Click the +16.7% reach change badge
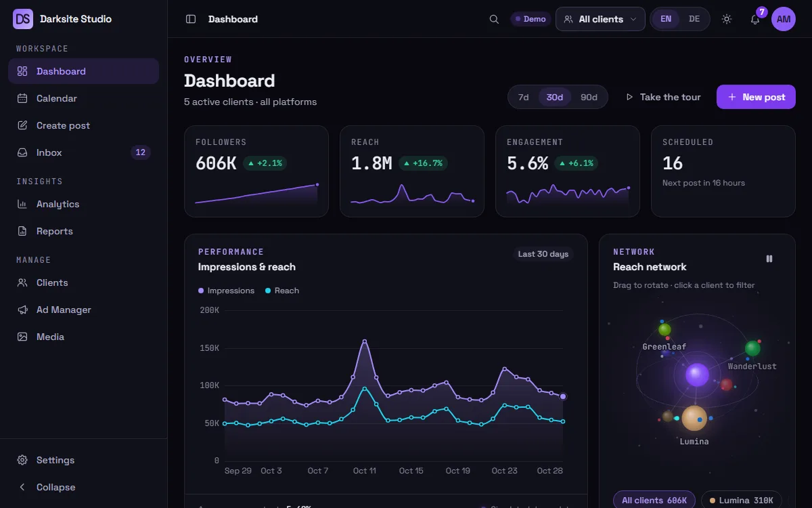812x508 pixels. pyautogui.click(x=423, y=163)
